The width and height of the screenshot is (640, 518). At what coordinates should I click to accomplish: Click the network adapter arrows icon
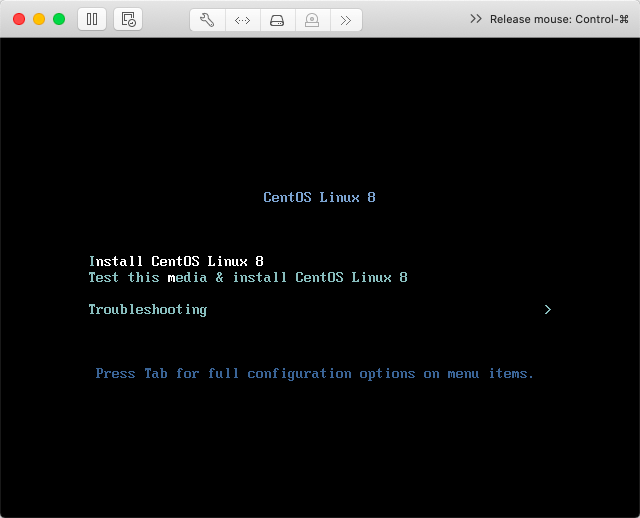(x=242, y=20)
